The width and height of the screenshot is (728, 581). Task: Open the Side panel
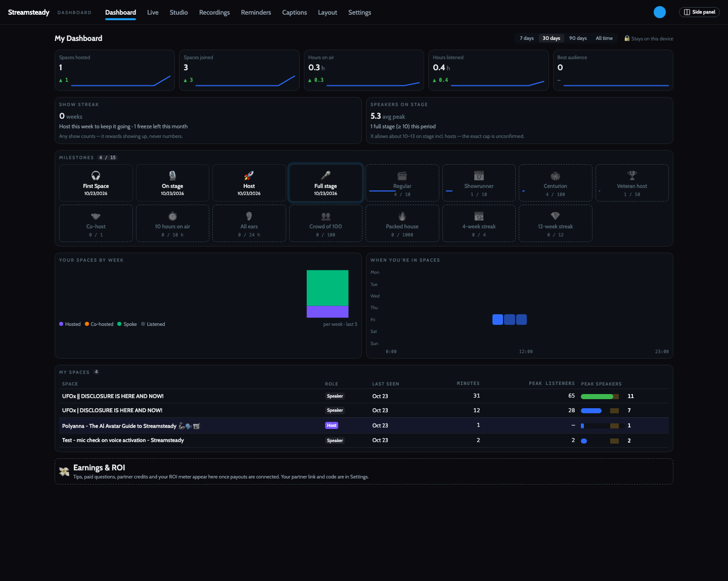699,12
